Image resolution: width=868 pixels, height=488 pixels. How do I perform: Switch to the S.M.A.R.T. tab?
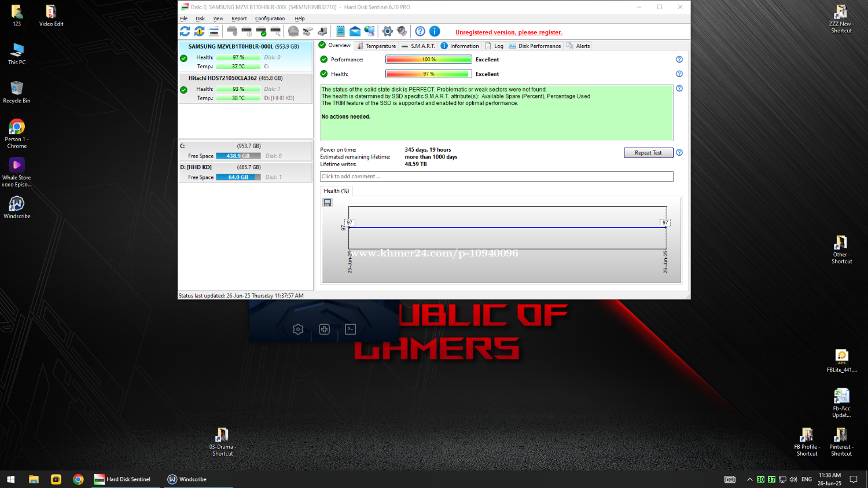click(x=418, y=46)
